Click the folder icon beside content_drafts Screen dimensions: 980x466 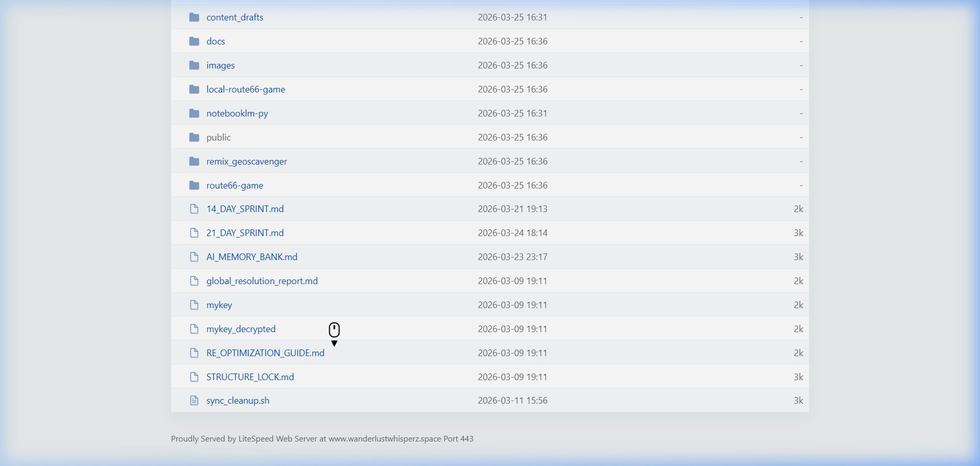click(x=194, y=17)
